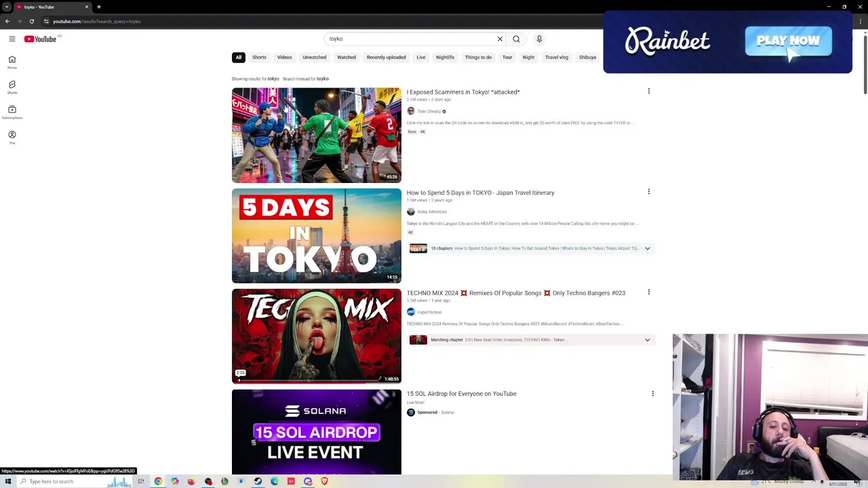Viewport: 868px width, 488px height.
Task: Open Firefox from the taskbar
Action: click(191, 481)
